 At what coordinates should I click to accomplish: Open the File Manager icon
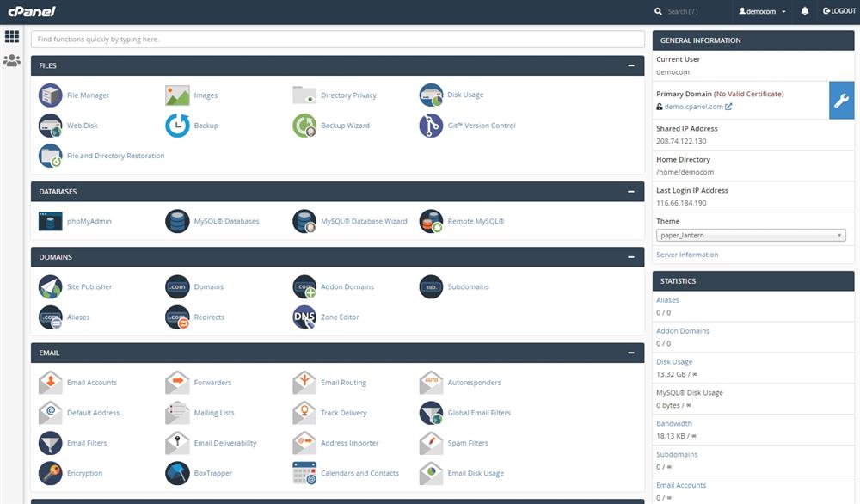click(x=51, y=95)
